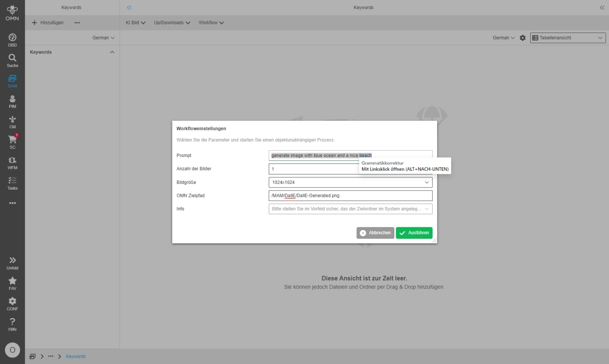This screenshot has height=364, width=609.
Task: Open left panel German language dropdown
Action: [x=103, y=38]
